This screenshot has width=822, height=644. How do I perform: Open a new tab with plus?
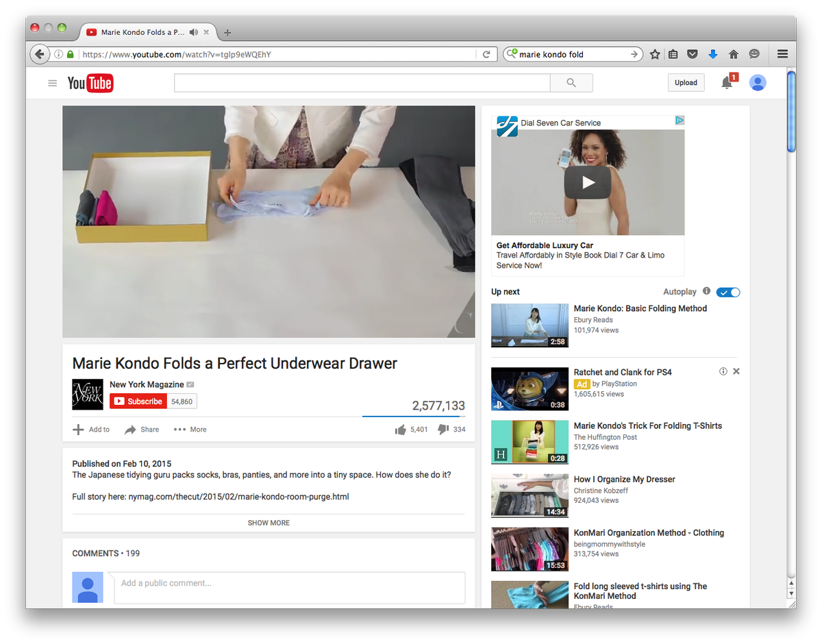227,32
